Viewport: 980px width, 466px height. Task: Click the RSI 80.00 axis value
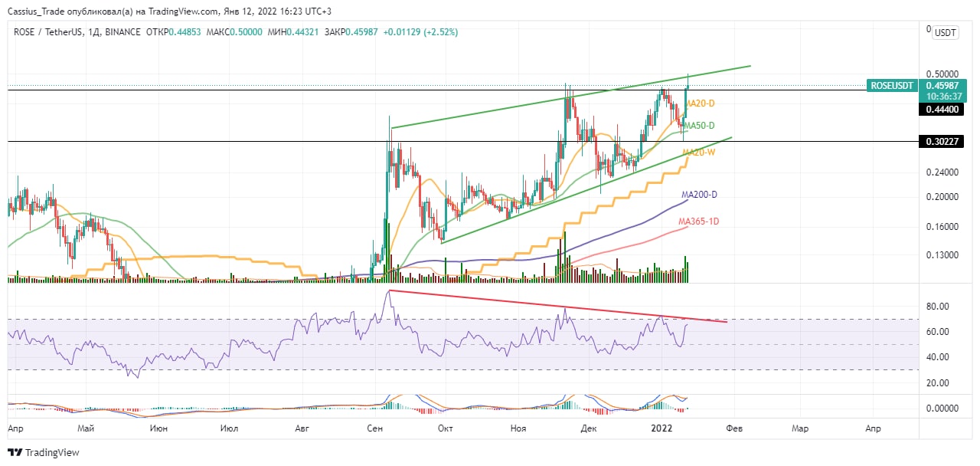point(938,307)
